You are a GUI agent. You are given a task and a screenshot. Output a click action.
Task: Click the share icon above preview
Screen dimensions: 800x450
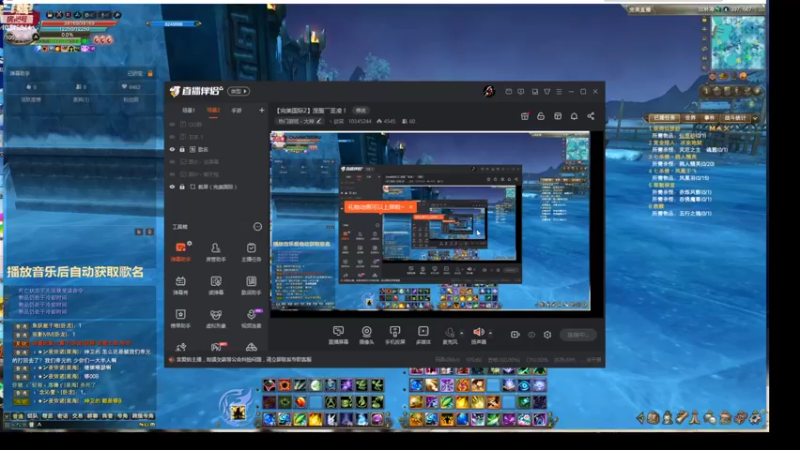591,116
